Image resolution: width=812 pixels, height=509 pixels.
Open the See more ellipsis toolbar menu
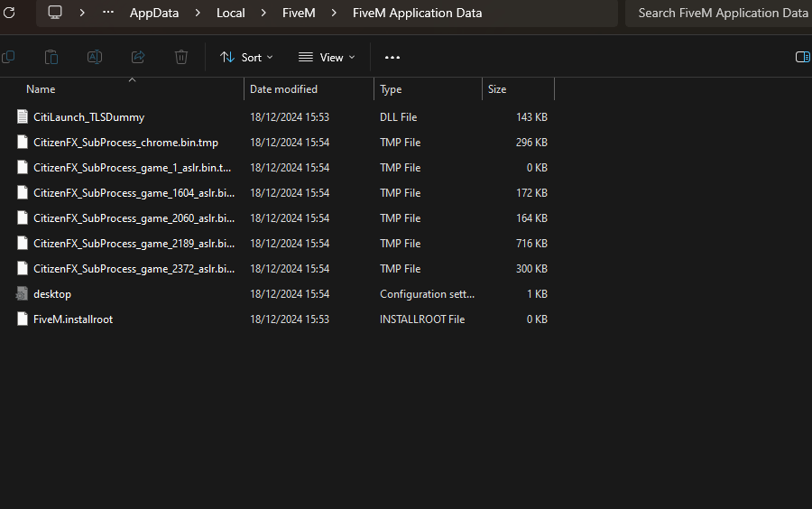(392, 57)
